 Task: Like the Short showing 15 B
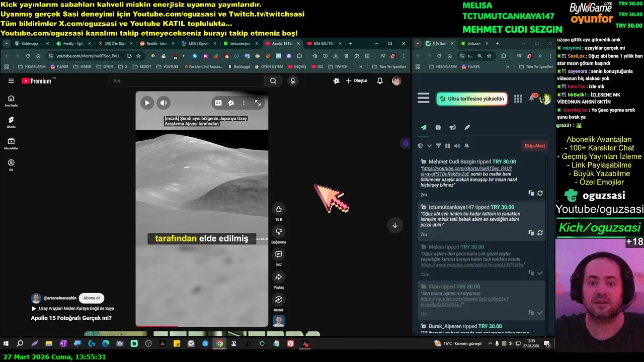279,209
